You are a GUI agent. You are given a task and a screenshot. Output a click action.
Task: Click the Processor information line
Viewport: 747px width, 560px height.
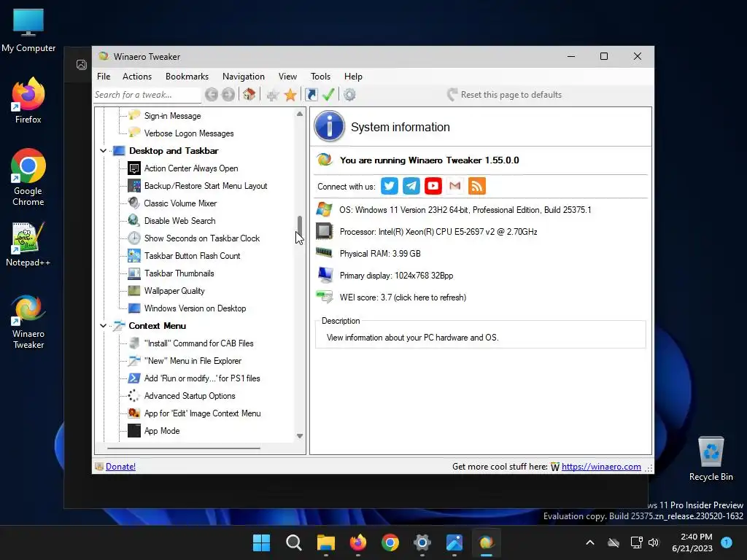coord(438,232)
